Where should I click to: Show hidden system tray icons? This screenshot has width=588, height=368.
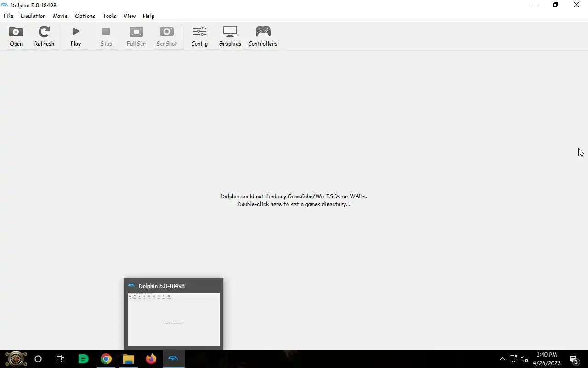502,359
